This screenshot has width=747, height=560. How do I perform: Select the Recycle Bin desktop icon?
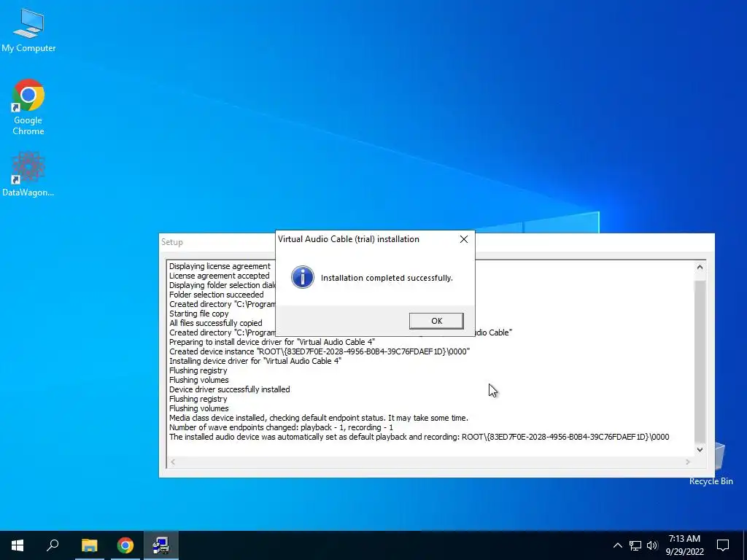pyautogui.click(x=711, y=464)
